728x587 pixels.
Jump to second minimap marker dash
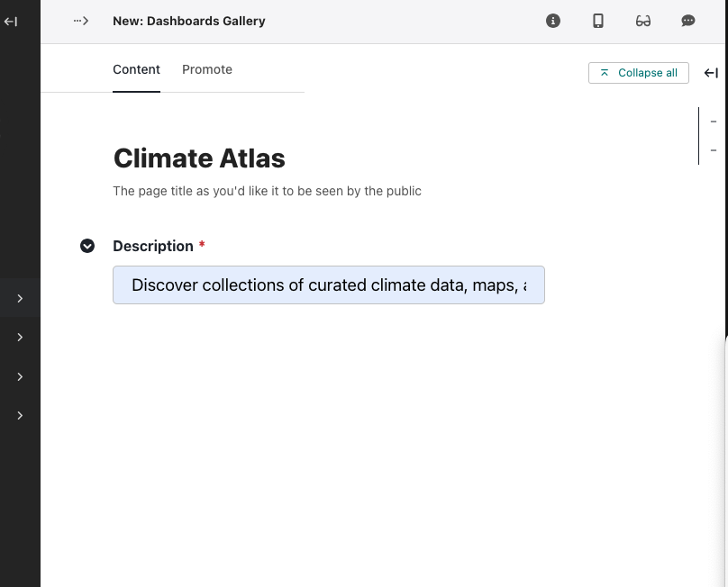click(714, 150)
